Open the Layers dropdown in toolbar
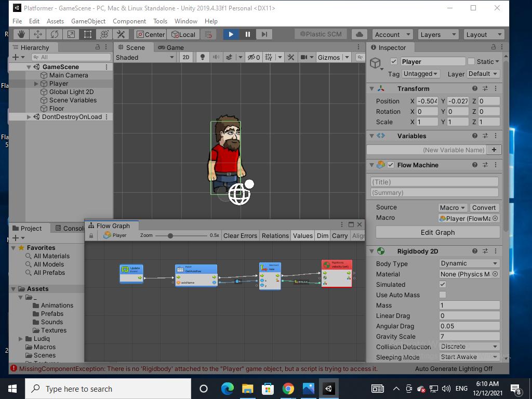Image resolution: width=532 pixels, height=399 pixels. coord(438,35)
